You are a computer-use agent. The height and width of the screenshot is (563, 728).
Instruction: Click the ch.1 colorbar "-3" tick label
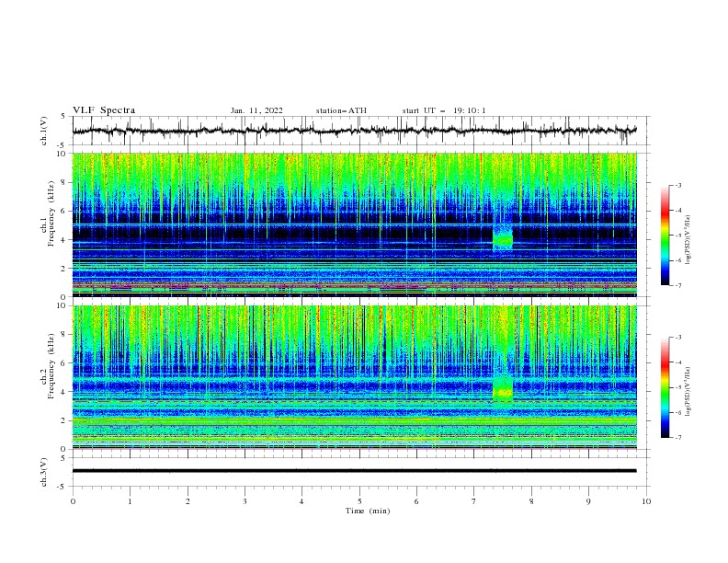coord(678,185)
